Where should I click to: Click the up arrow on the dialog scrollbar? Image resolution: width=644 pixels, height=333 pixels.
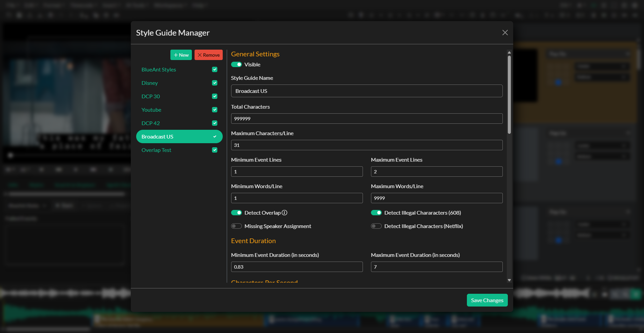(509, 52)
